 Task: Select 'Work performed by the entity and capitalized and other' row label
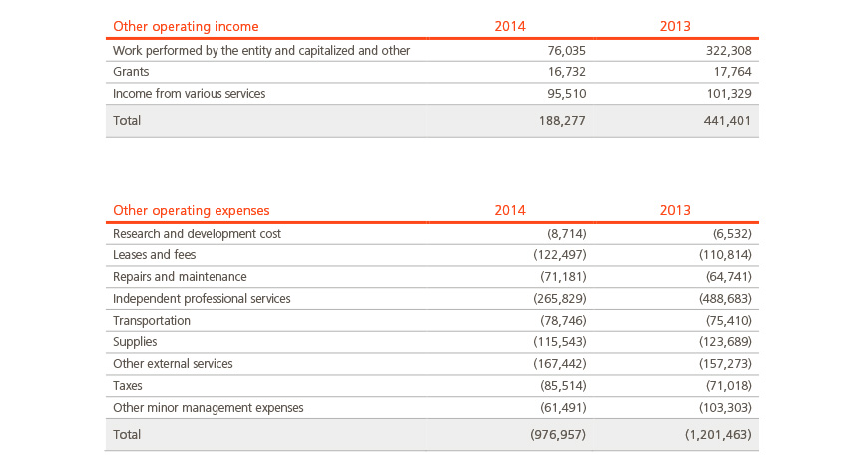click(x=261, y=51)
